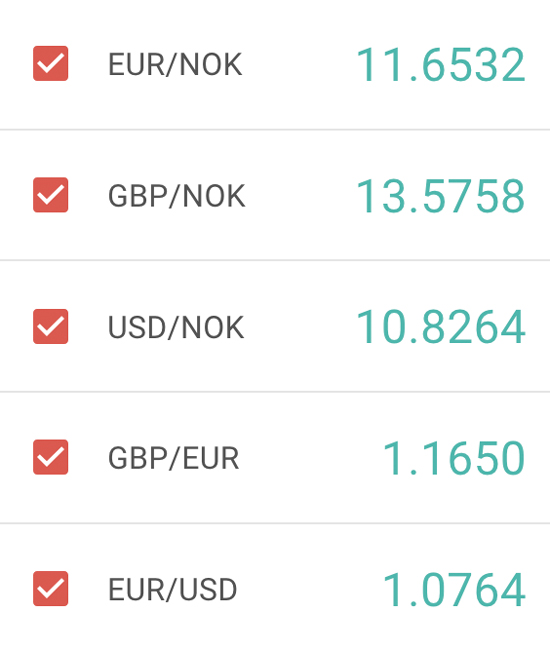Tap the EUR/USD pair label
Screen dimensions: 550x650
[x=172, y=589]
